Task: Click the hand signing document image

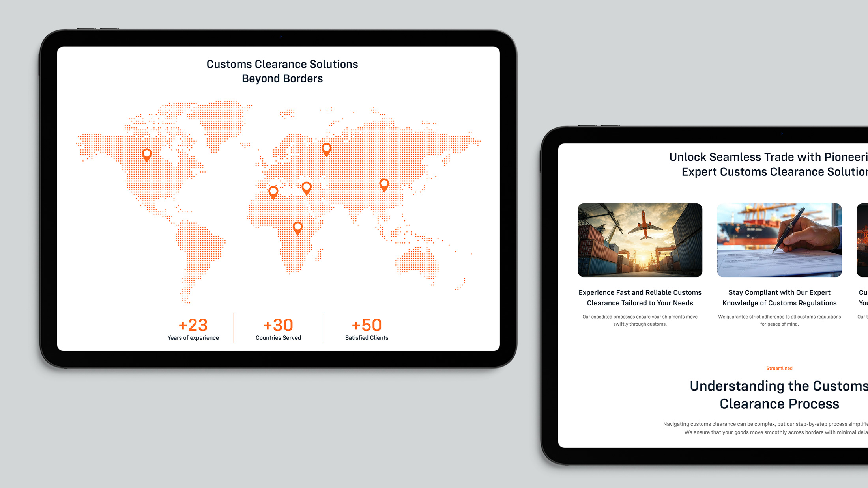Action: 779,240
